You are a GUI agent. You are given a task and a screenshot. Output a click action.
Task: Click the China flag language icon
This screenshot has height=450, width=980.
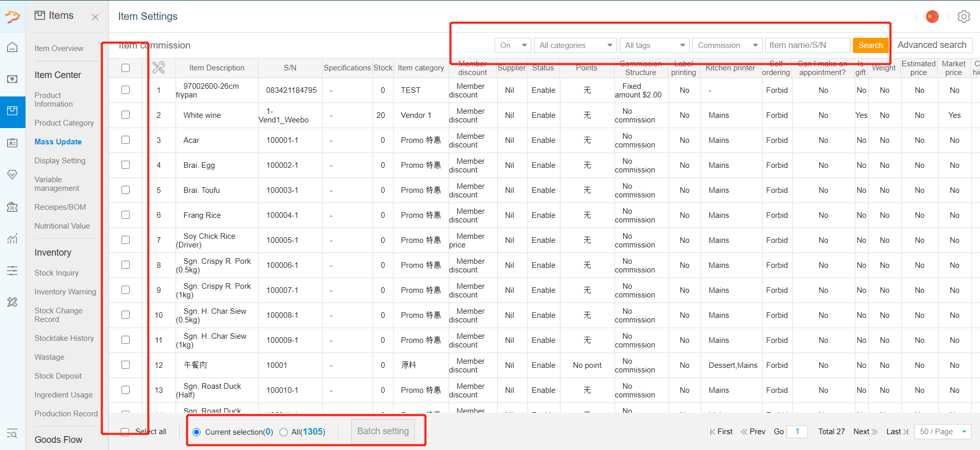932,16
